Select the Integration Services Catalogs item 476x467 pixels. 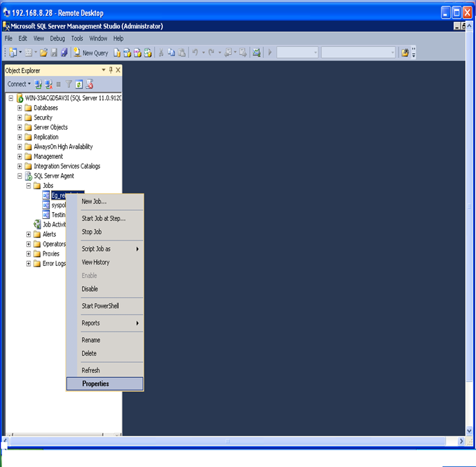67,166
